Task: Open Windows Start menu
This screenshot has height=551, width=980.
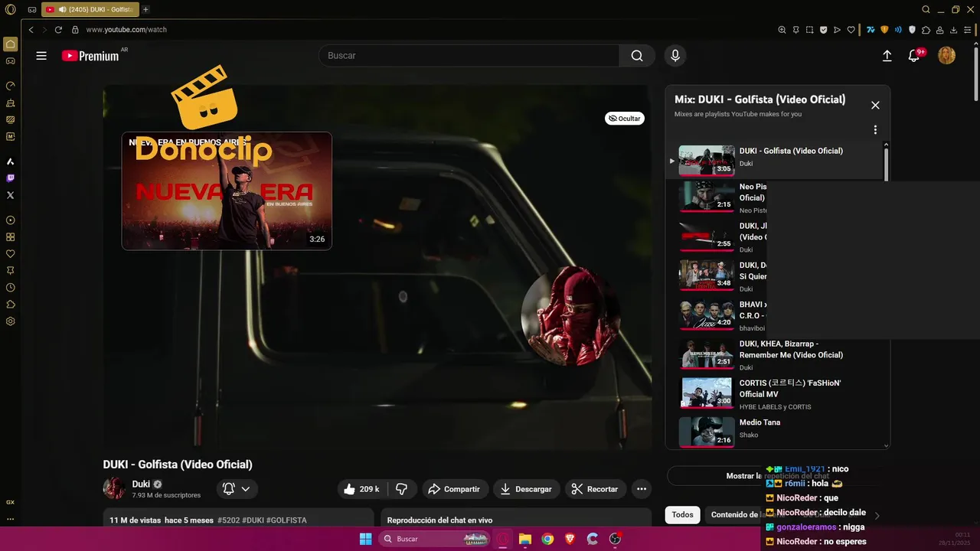Action: point(366,539)
